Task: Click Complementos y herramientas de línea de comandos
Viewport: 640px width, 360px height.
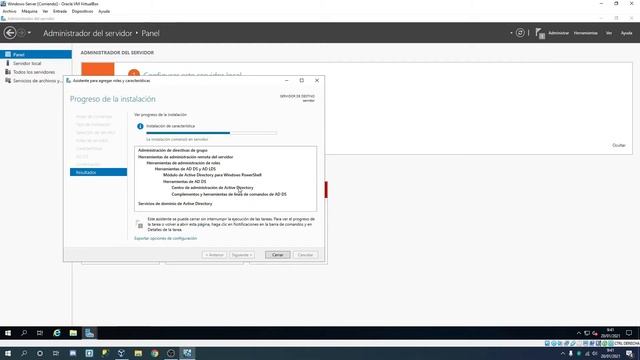Action: 229,194
